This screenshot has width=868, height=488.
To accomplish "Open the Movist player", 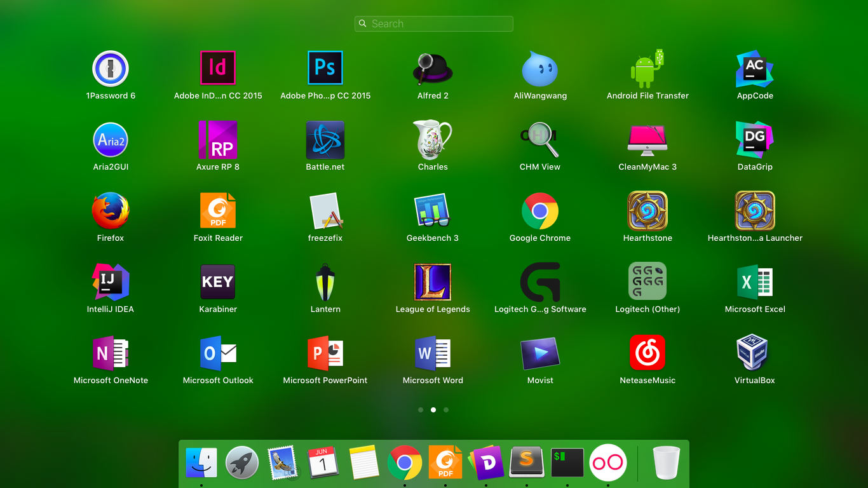I will (x=540, y=353).
